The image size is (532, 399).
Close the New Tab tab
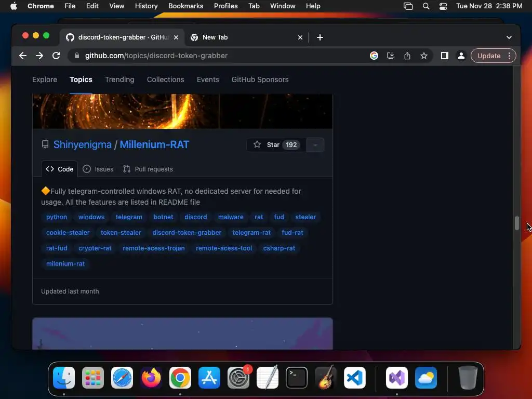pyautogui.click(x=300, y=37)
